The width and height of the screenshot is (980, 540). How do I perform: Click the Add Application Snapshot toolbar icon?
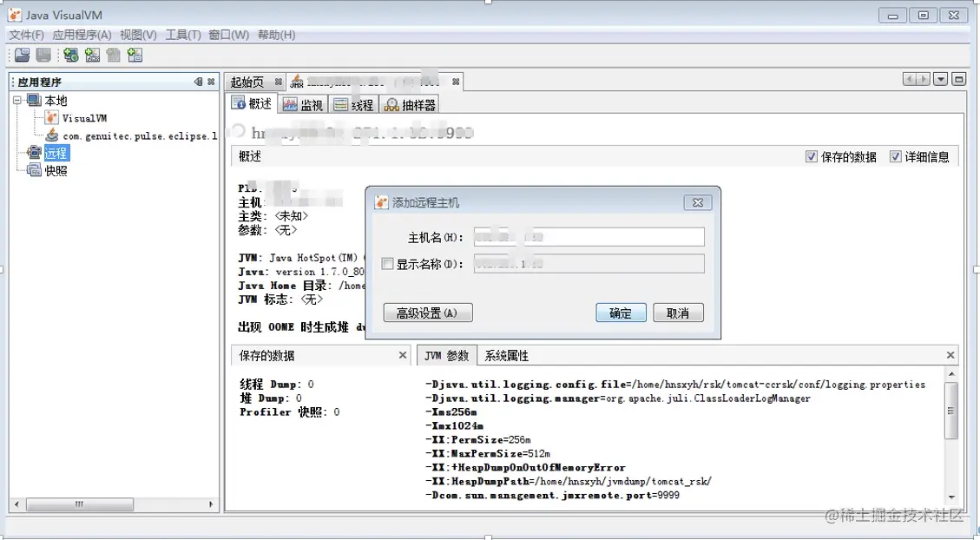point(135,55)
